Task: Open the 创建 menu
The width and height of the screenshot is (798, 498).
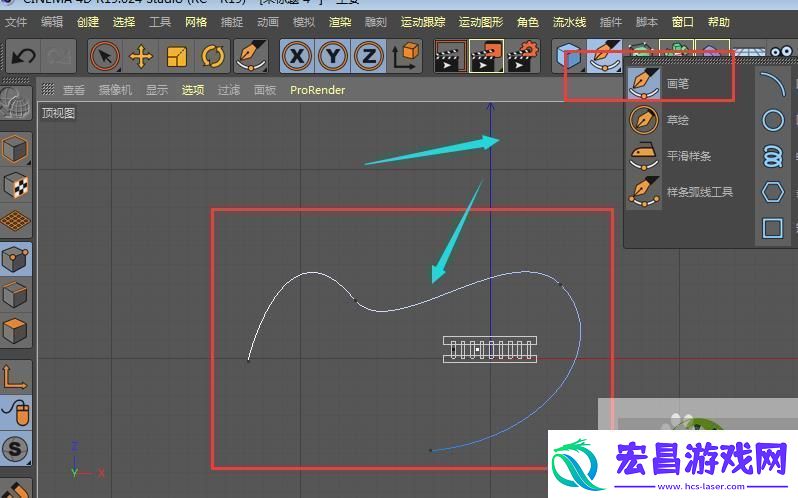Action: click(88, 22)
